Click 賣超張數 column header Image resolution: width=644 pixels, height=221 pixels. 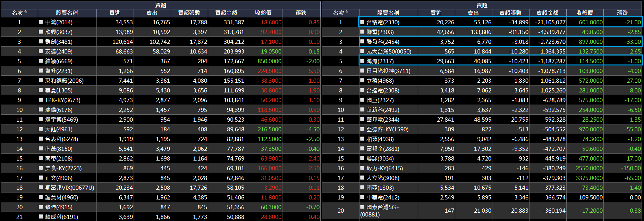pos(510,13)
